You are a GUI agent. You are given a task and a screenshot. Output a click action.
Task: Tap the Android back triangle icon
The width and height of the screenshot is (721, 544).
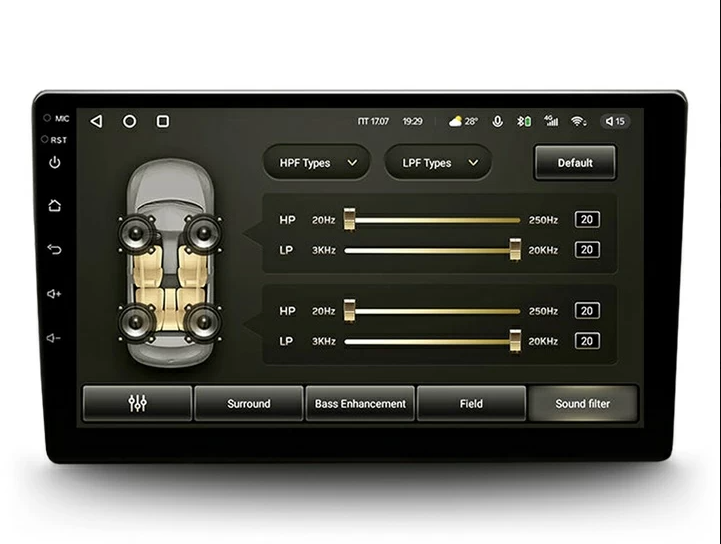(x=97, y=121)
